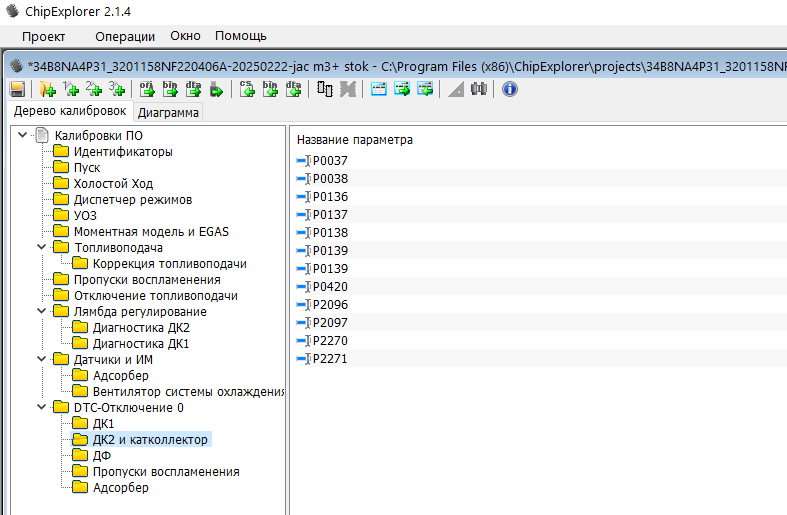Viewport: 787px width, 515px height.
Task: Collapse the Топливоподача tree node
Action: coord(41,248)
